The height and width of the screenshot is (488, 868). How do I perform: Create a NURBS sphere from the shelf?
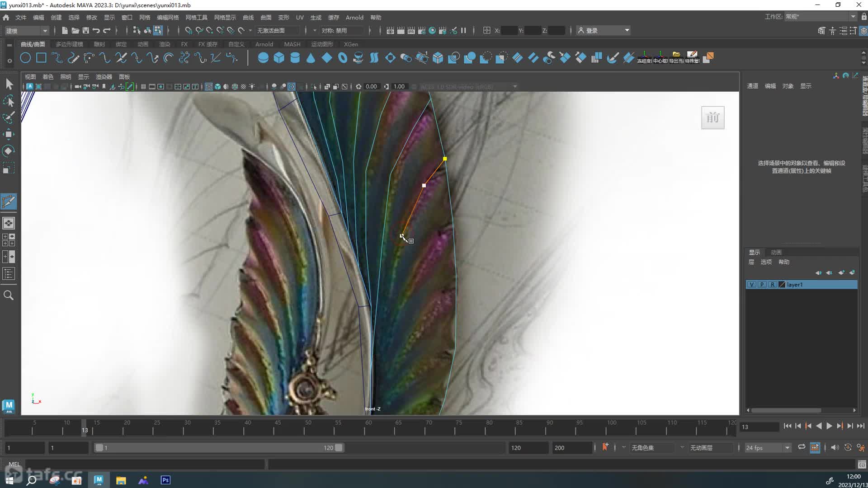coord(263,58)
